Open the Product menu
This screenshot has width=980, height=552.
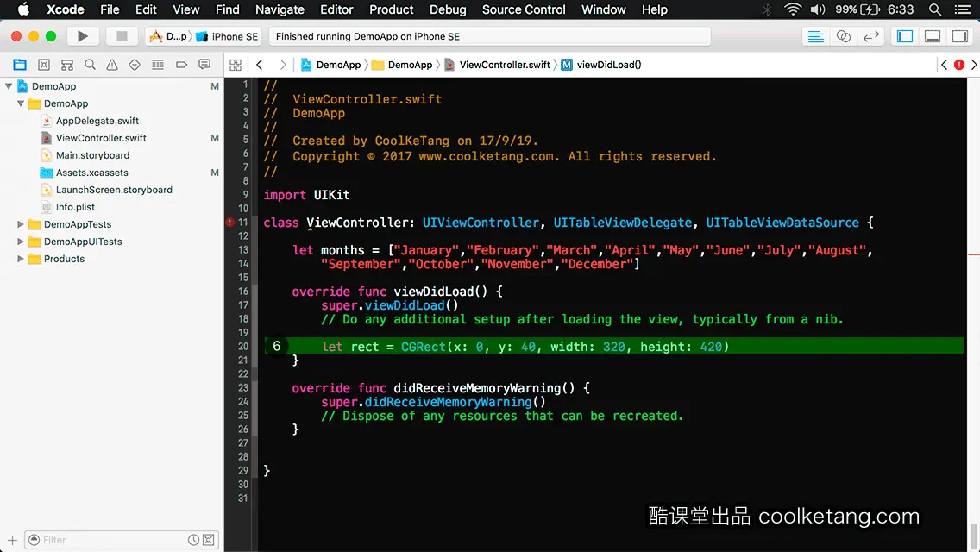click(x=392, y=9)
